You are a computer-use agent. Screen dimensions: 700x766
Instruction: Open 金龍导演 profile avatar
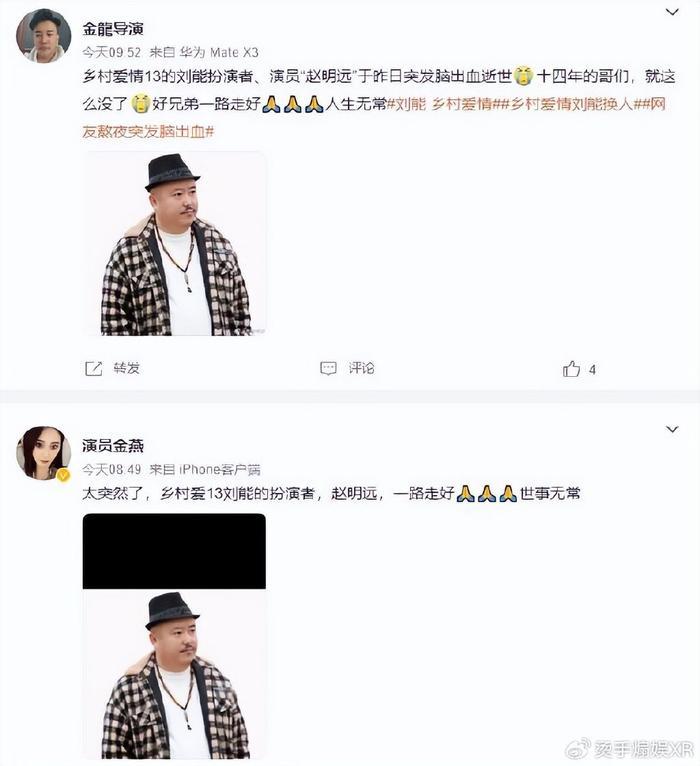click(x=43, y=36)
